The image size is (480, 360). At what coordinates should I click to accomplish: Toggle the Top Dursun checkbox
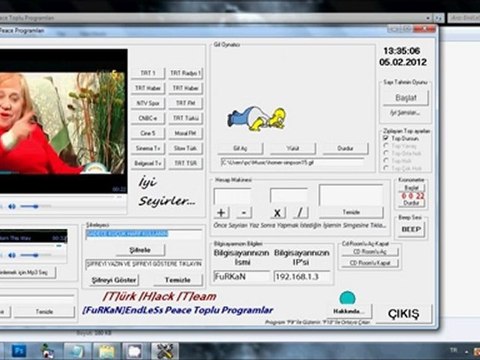pyautogui.click(x=386, y=138)
